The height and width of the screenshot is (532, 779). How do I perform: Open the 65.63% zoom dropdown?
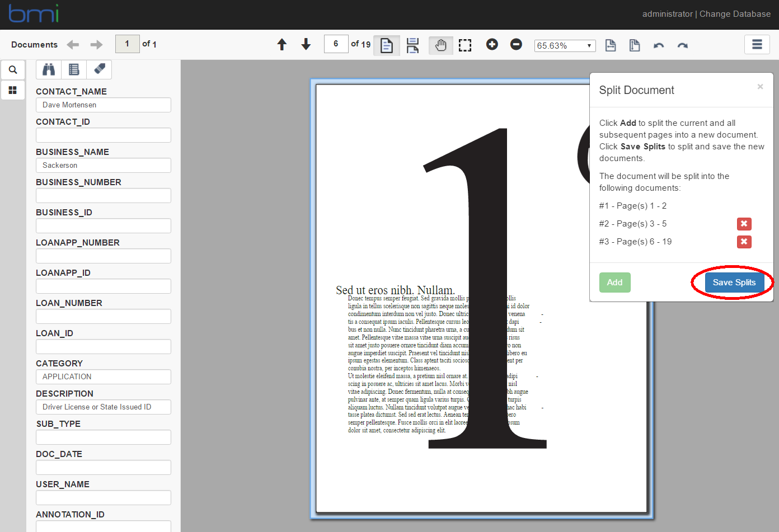565,46
